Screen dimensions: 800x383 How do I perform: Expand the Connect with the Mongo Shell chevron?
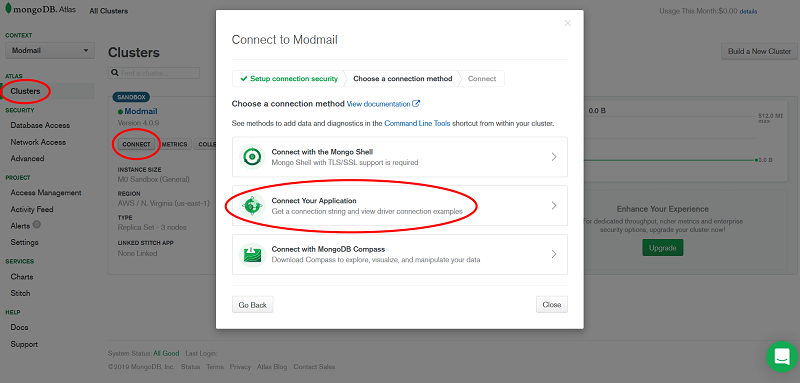point(554,157)
